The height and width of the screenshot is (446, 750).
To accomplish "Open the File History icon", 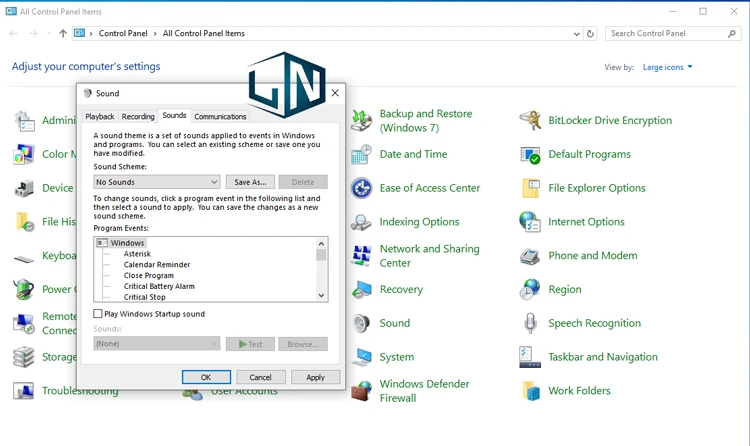I will coord(23,222).
